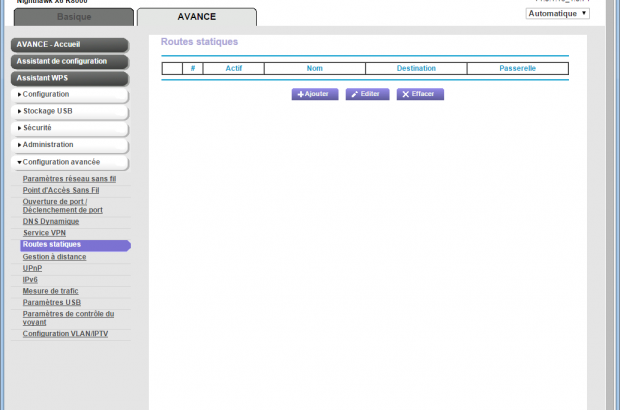Open the Assistant WPS page
The width and height of the screenshot is (620, 410).
70,78
